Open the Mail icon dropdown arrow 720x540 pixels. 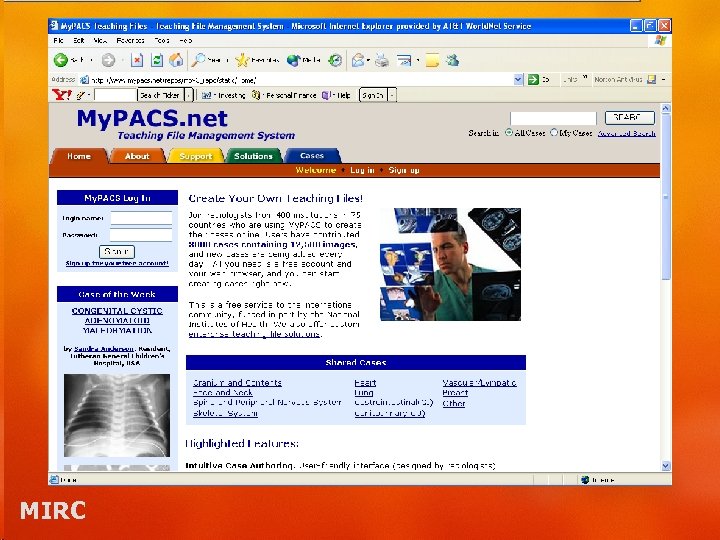click(368, 60)
